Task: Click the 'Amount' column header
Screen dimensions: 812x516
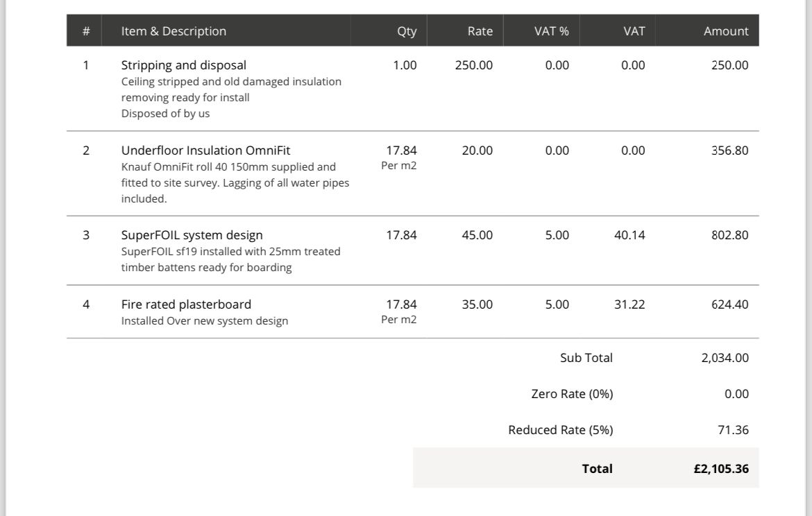Action: 726,31
